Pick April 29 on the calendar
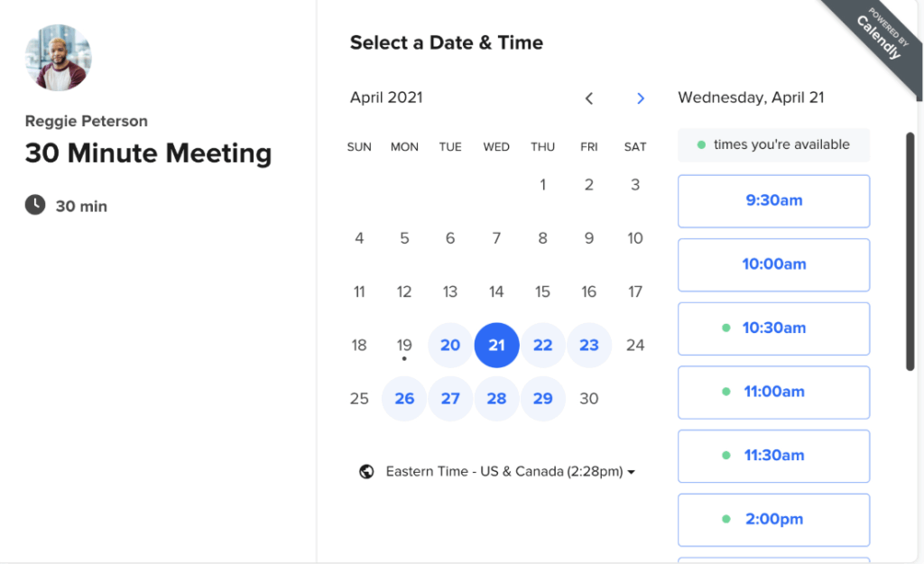 coord(542,398)
